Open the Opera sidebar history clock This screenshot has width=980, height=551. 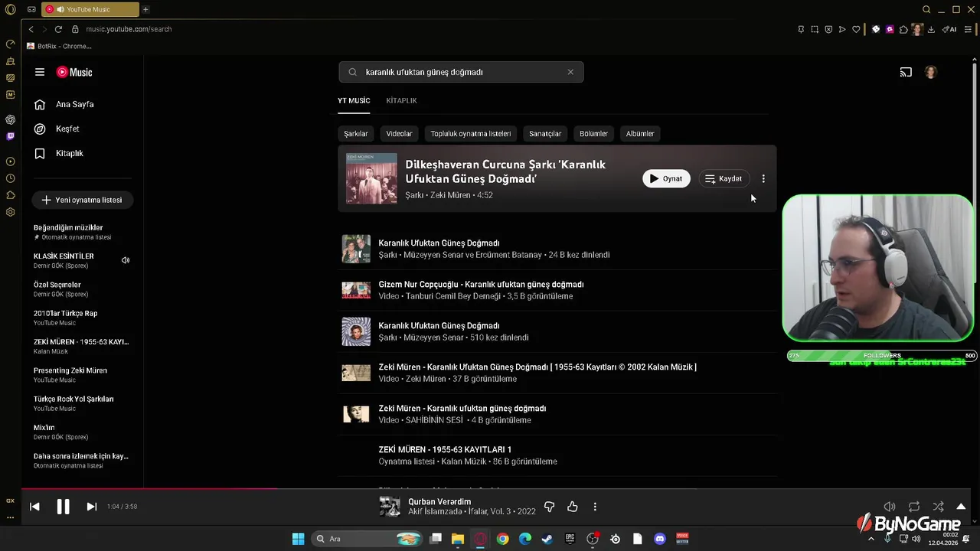10,178
